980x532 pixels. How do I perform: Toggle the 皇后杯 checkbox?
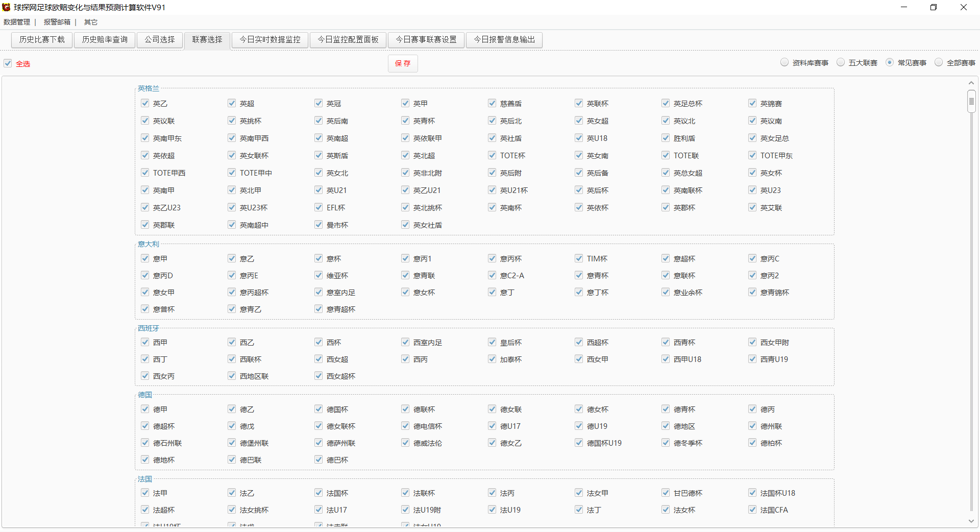492,342
